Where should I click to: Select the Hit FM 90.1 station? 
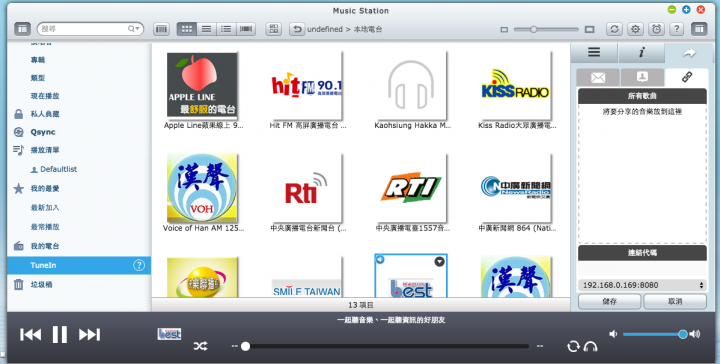(307, 85)
